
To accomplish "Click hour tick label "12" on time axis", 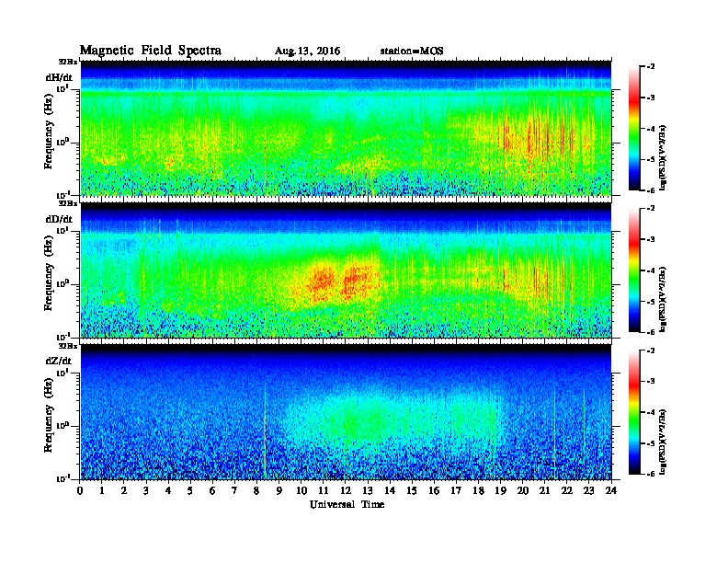I will coord(346,491).
